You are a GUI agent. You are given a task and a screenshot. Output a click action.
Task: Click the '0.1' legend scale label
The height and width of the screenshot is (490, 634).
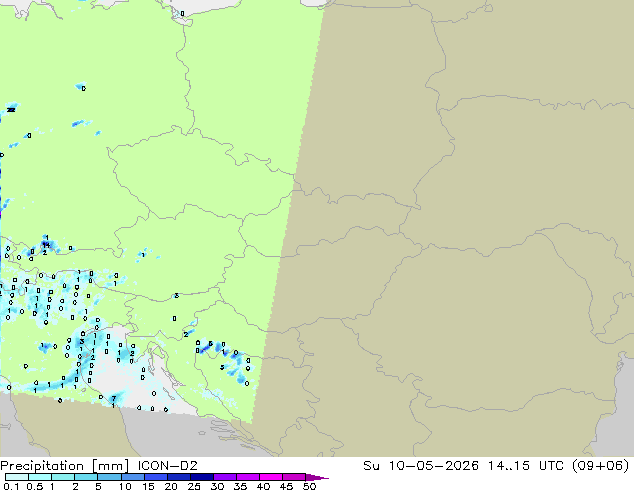(x=12, y=486)
